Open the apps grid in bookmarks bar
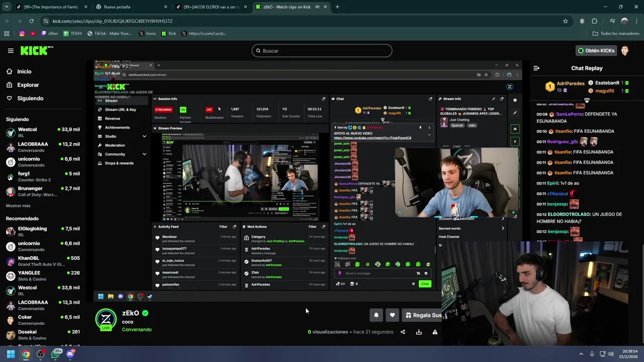Image resolution: width=644 pixels, height=362 pixels. [x=7, y=34]
